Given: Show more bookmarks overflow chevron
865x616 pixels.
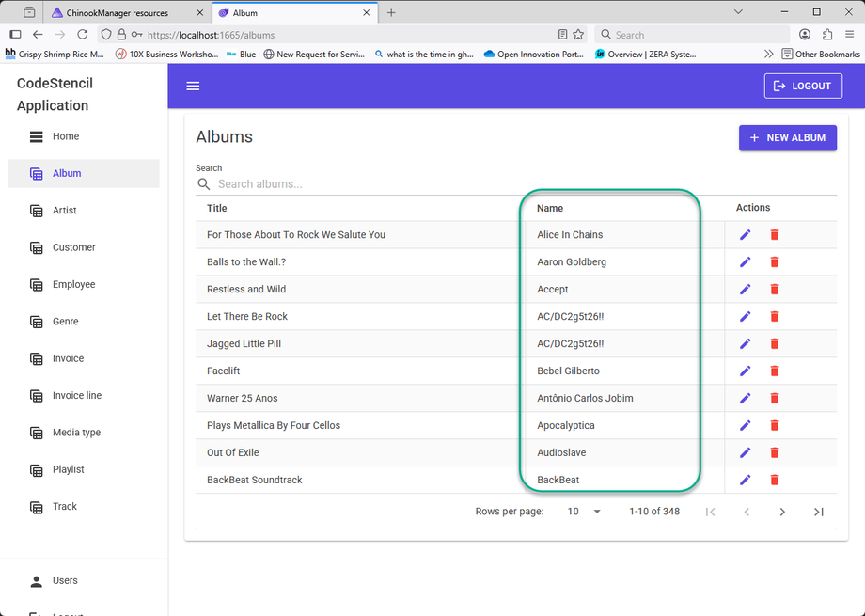Looking at the screenshot, I should (768, 55).
